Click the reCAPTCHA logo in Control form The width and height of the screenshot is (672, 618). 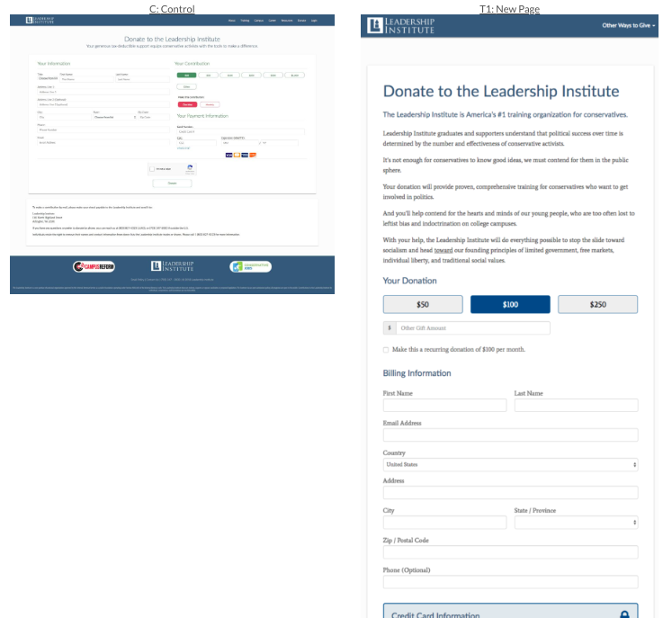pyautogui.click(x=190, y=167)
